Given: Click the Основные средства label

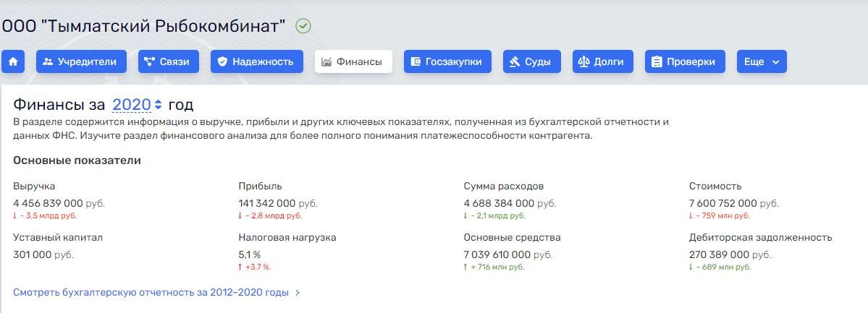Looking at the screenshot, I should click(512, 238).
